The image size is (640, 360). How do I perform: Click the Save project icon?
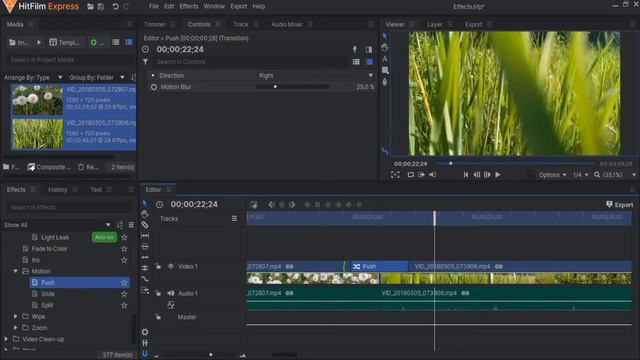pyautogui.click(x=100, y=7)
